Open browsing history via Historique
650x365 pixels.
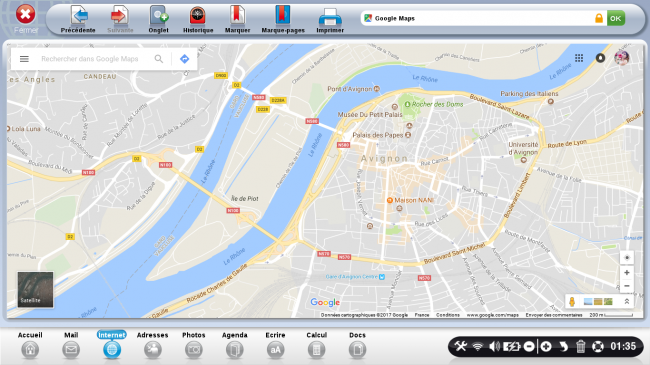coord(198,19)
